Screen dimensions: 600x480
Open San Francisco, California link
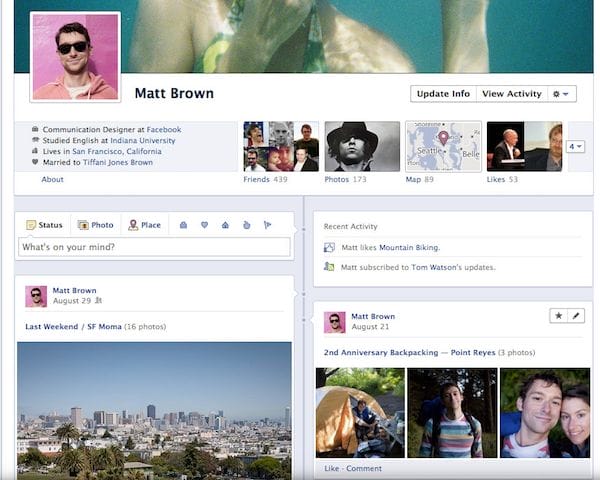coord(117,151)
